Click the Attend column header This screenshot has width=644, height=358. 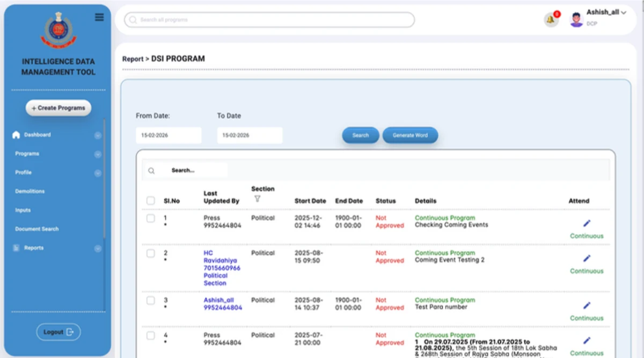(579, 201)
